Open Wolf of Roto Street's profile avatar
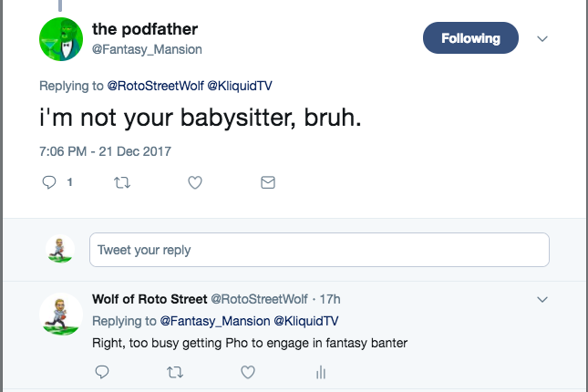588x392 pixels. click(x=61, y=316)
